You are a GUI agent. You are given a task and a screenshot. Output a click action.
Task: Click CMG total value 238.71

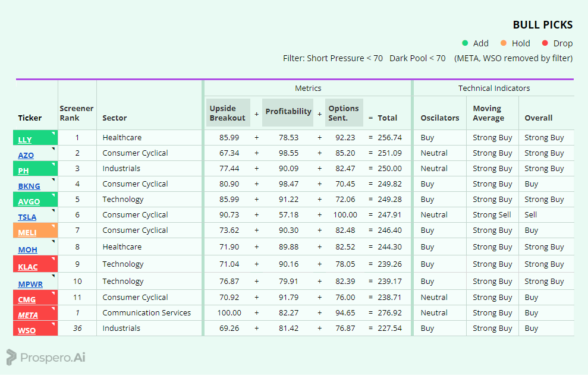point(389,298)
